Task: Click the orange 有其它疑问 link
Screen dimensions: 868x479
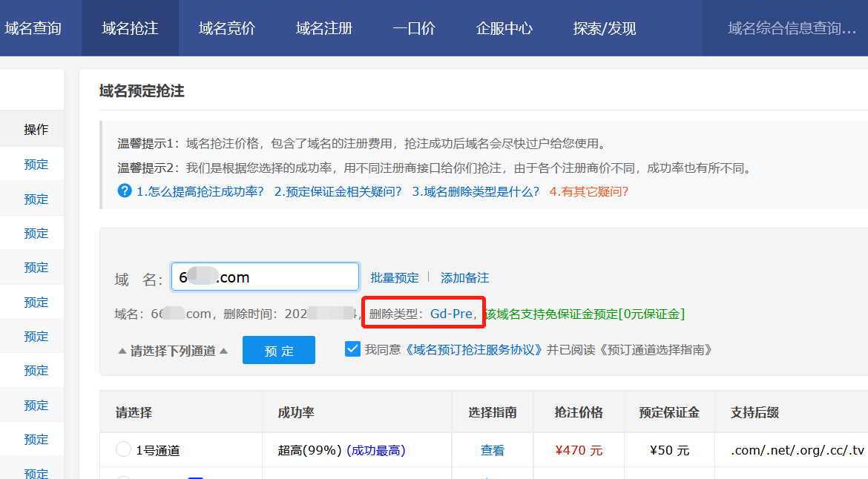Action: 589,191
